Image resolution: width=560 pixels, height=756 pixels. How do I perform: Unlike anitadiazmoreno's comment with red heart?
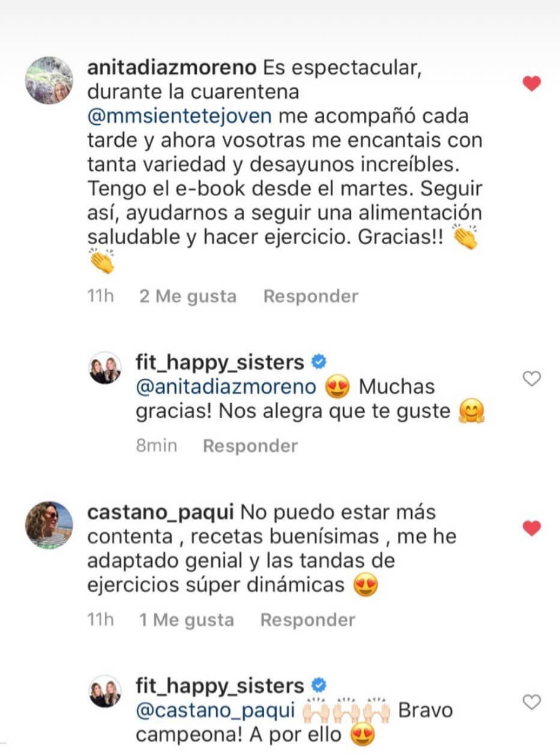tap(532, 83)
